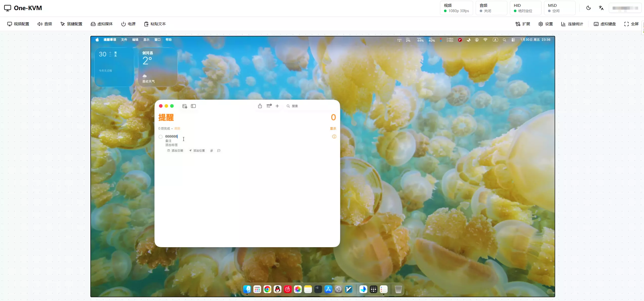This screenshot has height=301, width=644.
Task: Open the 视频配置 (video config) tool
Action: (18, 24)
